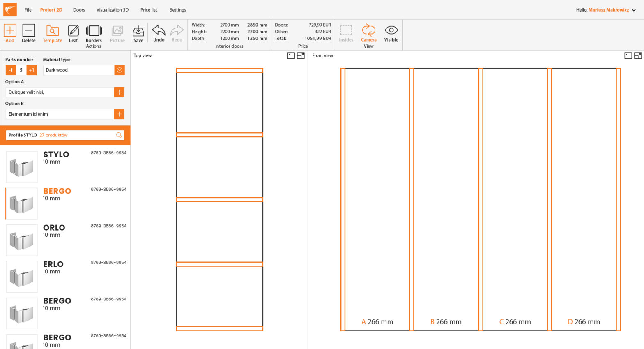Open Front view console icon
Screen dimensions: 644x349
(x=628, y=55)
